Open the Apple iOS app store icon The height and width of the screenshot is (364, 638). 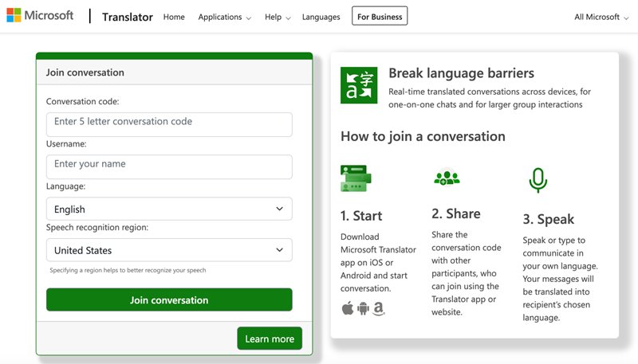click(348, 309)
